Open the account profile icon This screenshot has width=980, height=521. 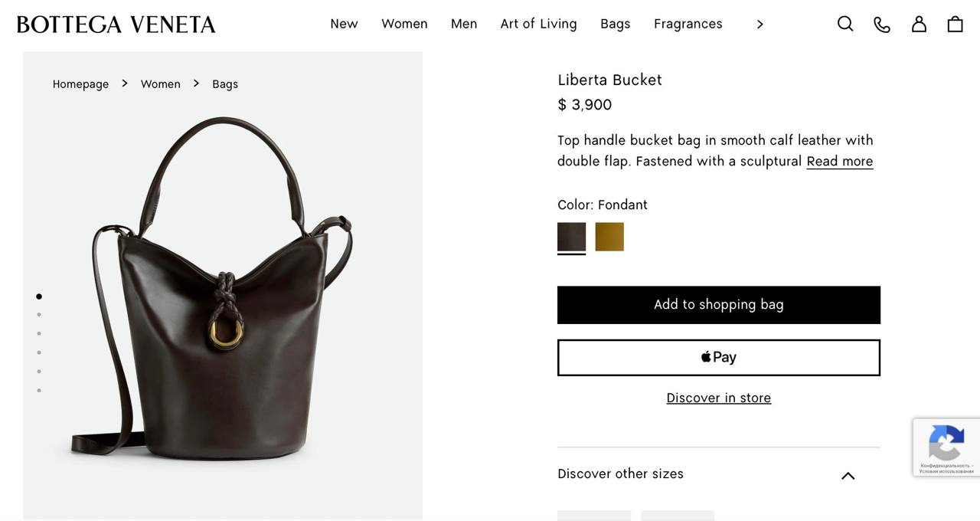(x=918, y=24)
